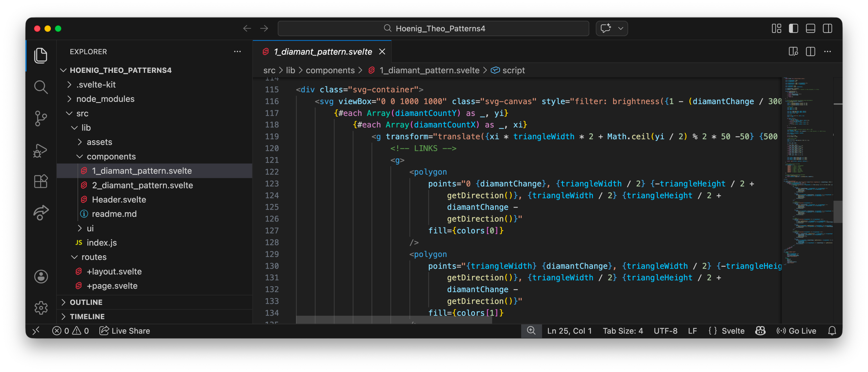Open Header.svelte in the explorer
The image size is (868, 372).
(119, 199)
